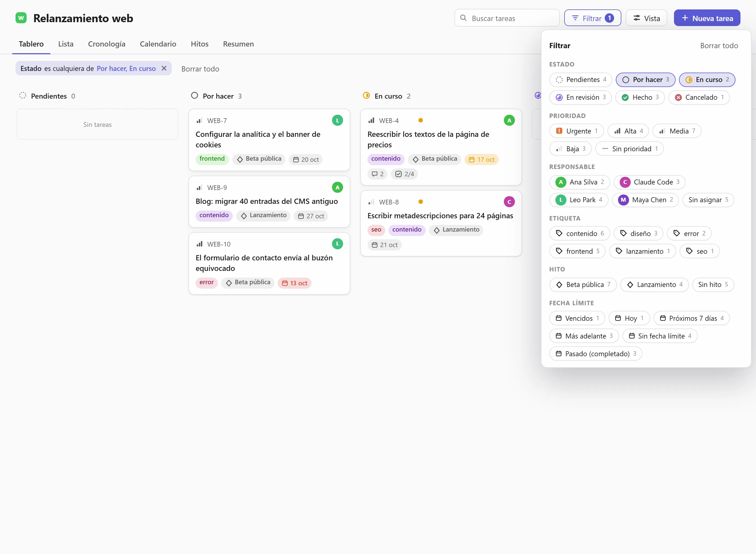
Task: Switch to the Lista tab
Action: [66, 44]
